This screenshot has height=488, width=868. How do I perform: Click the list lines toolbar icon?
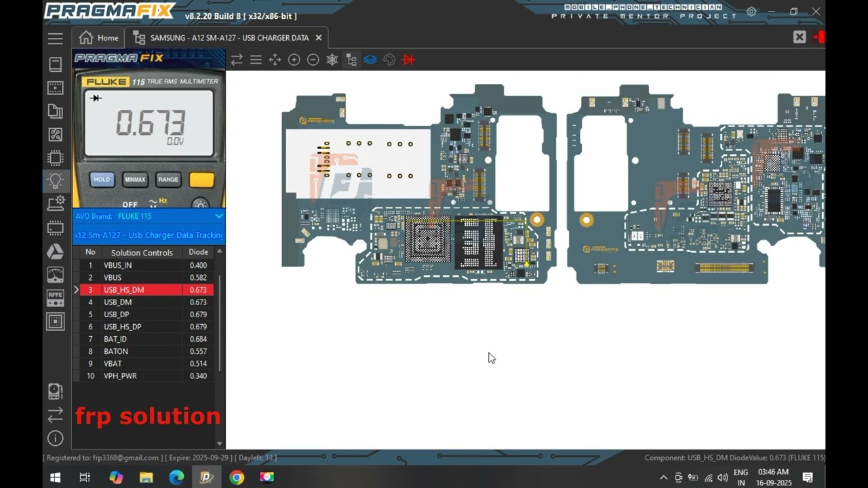click(256, 60)
